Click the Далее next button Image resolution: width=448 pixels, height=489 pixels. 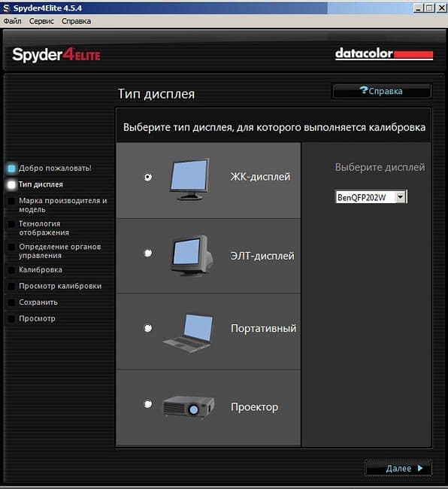tap(398, 469)
